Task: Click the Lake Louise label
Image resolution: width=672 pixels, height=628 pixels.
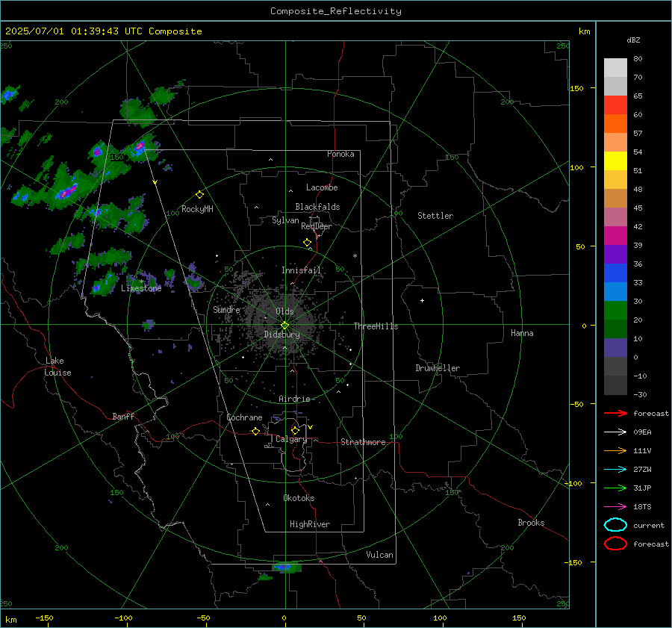Action: (x=57, y=367)
